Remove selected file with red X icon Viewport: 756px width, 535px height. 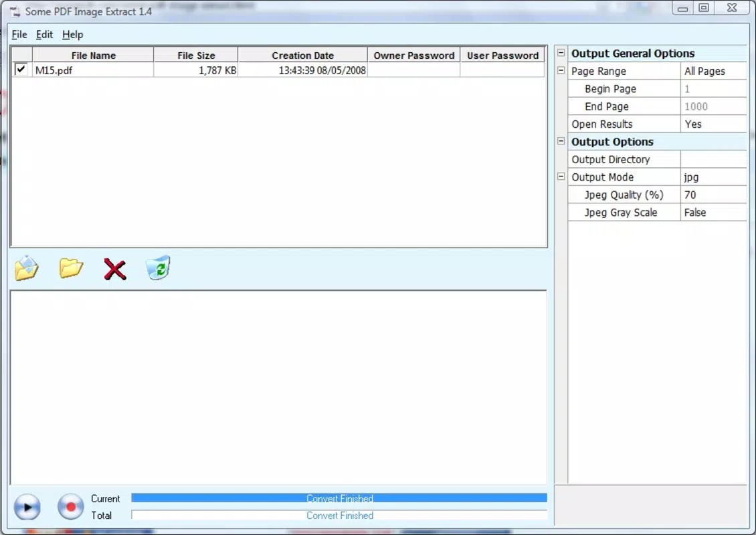pos(115,269)
